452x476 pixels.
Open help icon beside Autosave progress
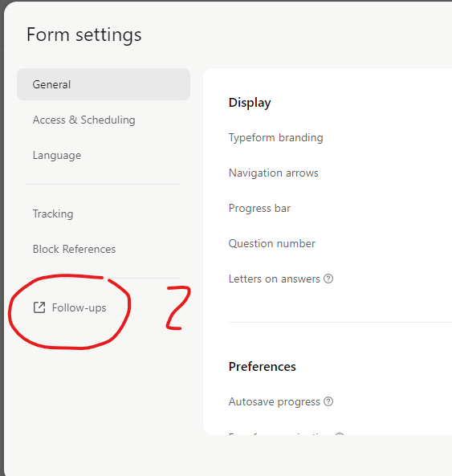[328, 401]
